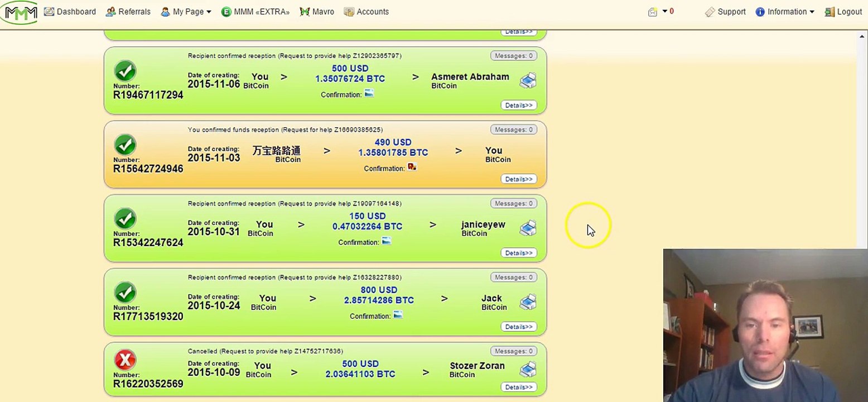Click recipient name Asmeret Abraham
Viewport: 868px width, 402px height.
click(470, 76)
